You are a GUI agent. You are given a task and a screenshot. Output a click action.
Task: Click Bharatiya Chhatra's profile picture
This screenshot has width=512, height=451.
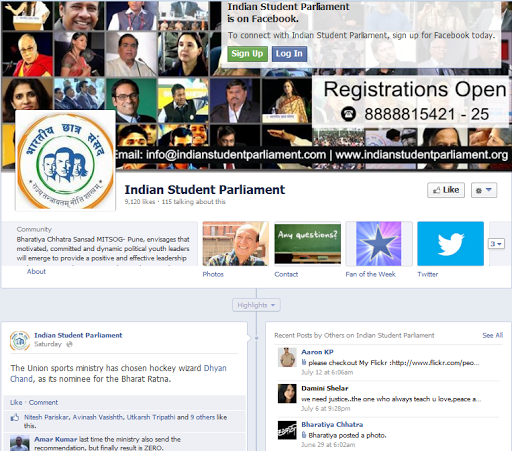tap(287, 430)
